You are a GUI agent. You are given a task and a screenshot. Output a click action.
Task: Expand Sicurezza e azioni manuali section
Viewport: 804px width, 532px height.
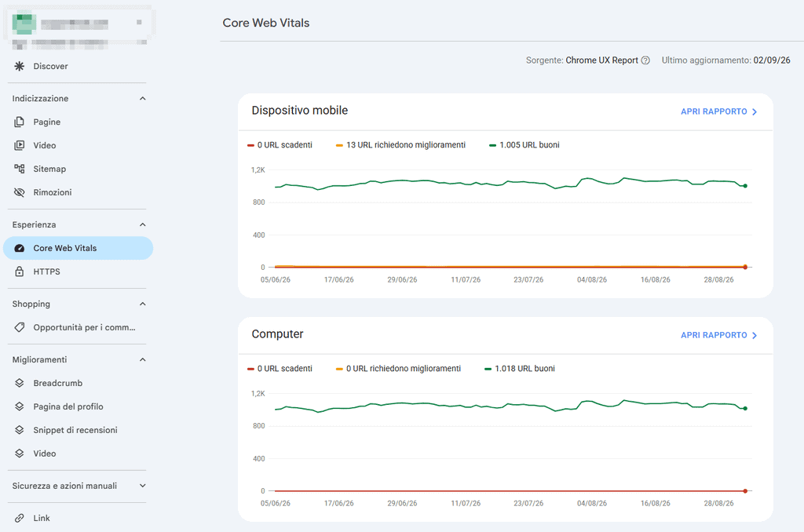point(143,486)
